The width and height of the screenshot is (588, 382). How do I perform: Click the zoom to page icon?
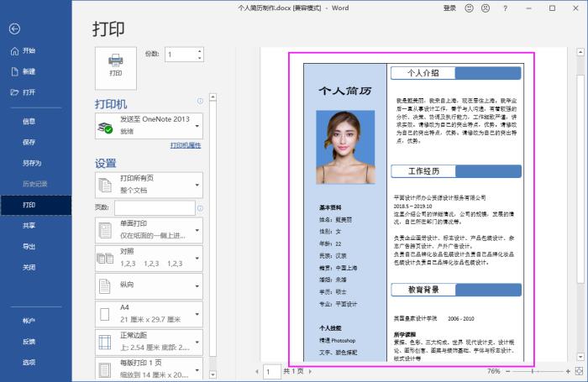tap(580, 370)
